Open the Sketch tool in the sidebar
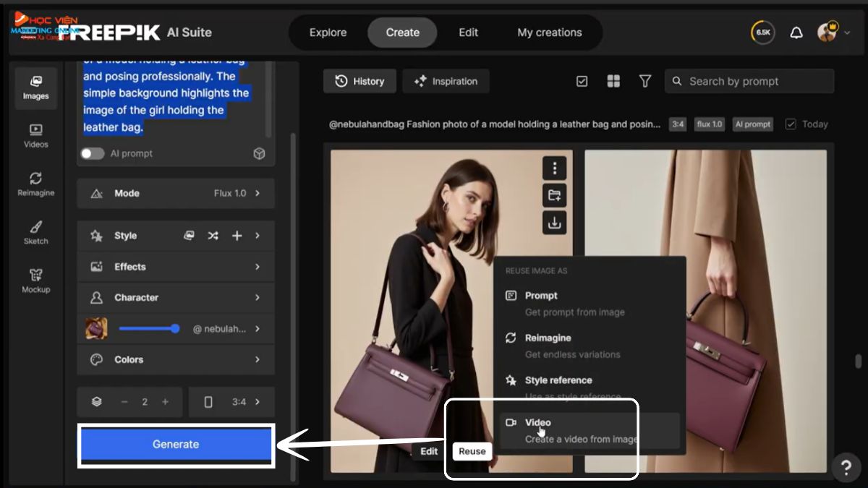The width and height of the screenshot is (868, 488). pyautogui.click(x=35, y=233)
